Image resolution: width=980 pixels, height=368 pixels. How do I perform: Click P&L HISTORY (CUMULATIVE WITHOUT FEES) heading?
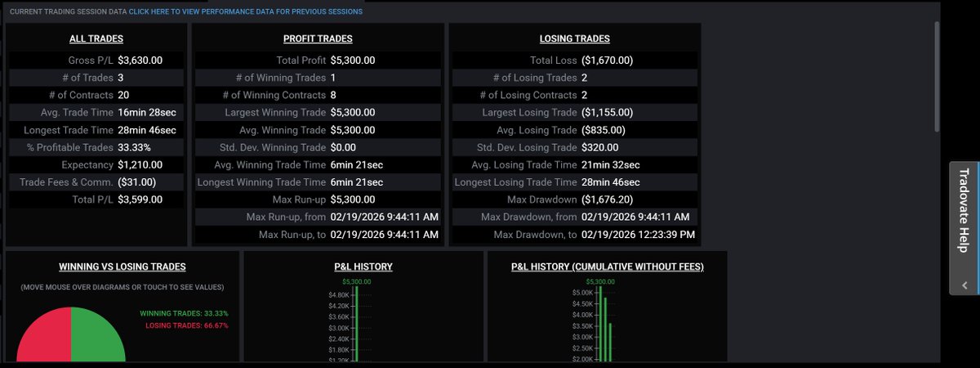point(608,267)
